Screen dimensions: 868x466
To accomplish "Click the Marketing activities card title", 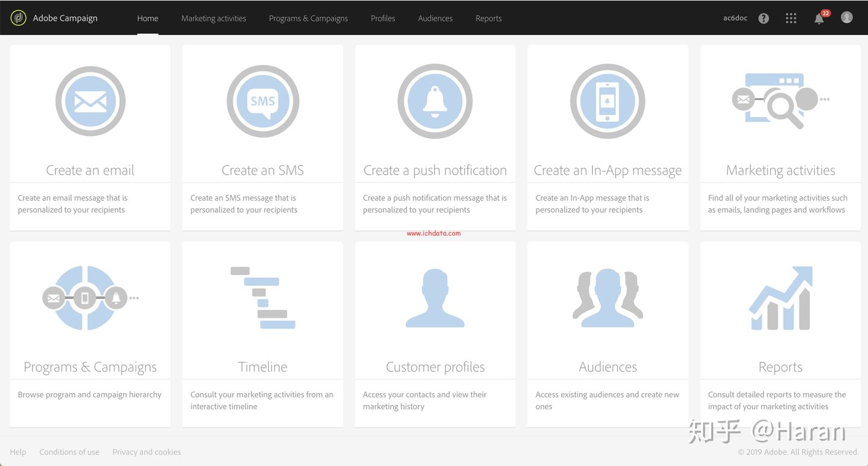I will pyautogui.click(x=781, y=170).
